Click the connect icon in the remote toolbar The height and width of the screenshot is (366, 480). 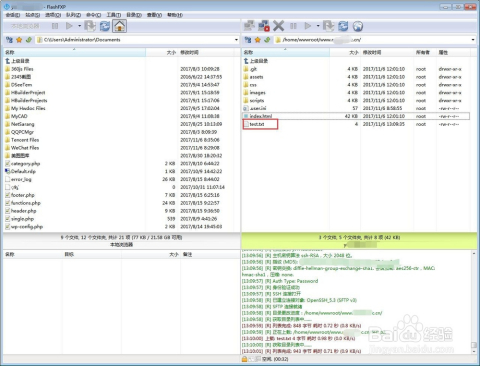[249, 26]
